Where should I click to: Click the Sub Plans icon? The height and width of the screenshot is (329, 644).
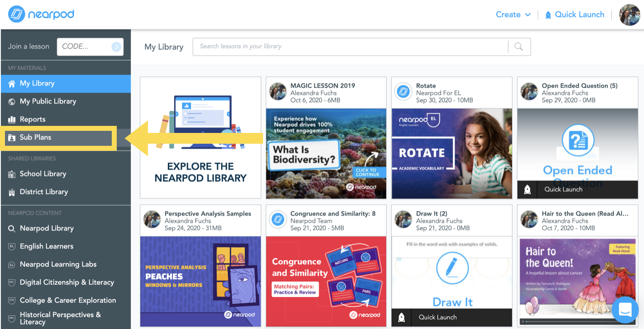pos(12,137)
